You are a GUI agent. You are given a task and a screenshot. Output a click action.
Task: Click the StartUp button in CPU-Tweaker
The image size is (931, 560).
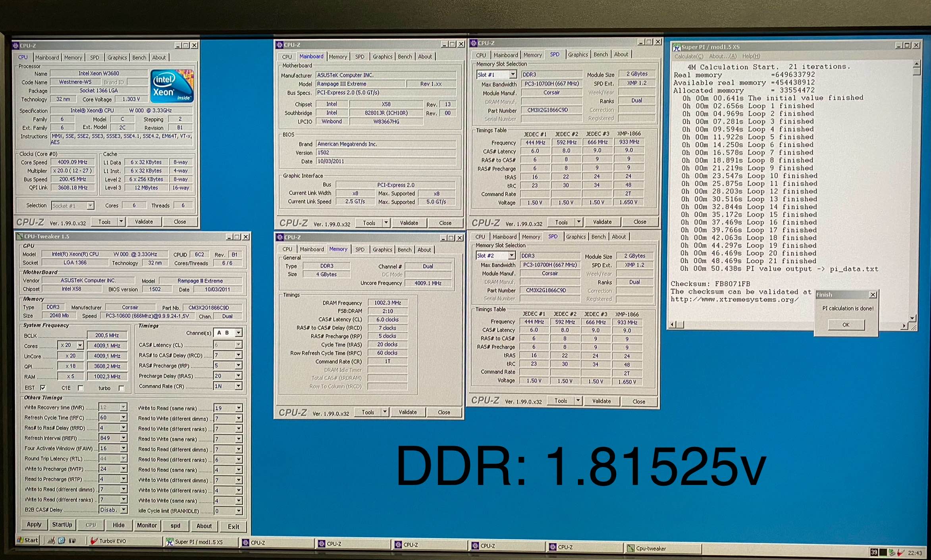pos(62,525)
